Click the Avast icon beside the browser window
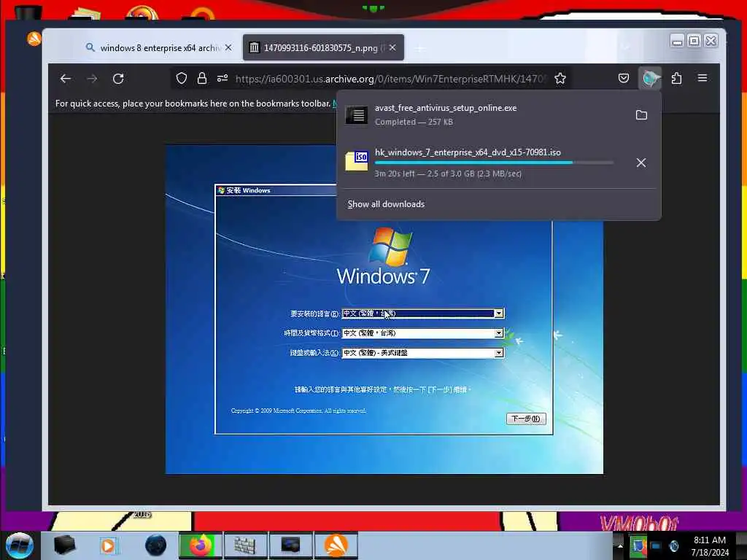Viewport: 747px width, 560px height. (34, 39)
